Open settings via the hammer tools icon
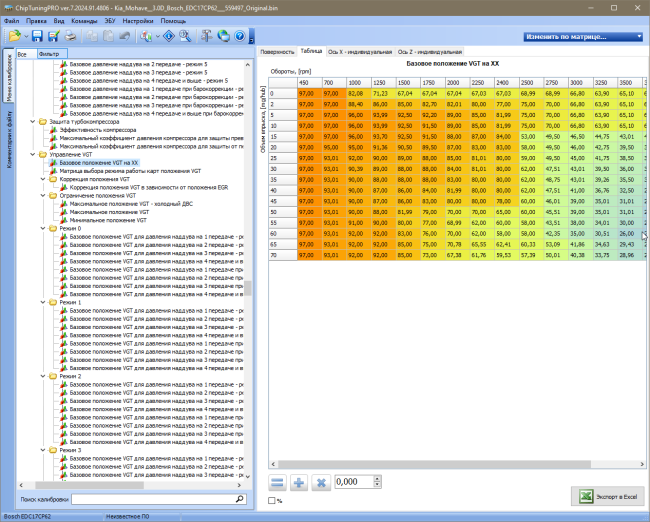This screenshot has width=650, height=522. (x=206, y=36)
